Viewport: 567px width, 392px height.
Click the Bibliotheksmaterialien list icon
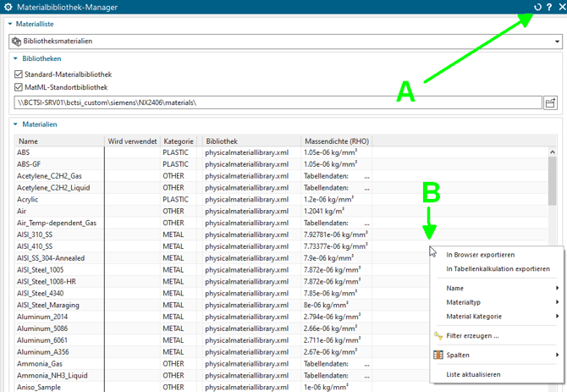(18, 41)
